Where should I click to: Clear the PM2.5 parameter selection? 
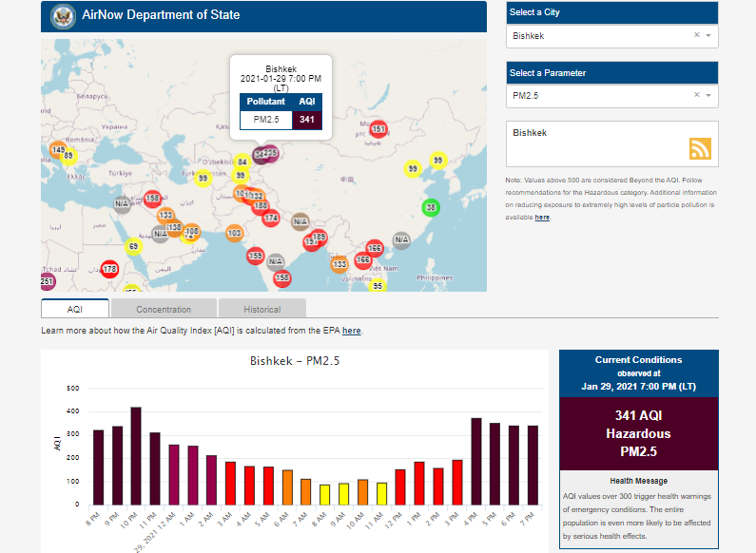696,95
